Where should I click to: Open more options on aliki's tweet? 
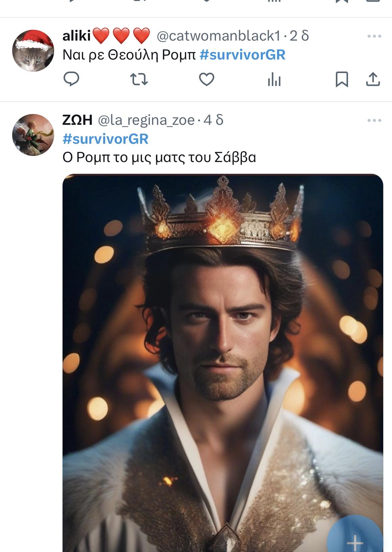click(374, 36)
